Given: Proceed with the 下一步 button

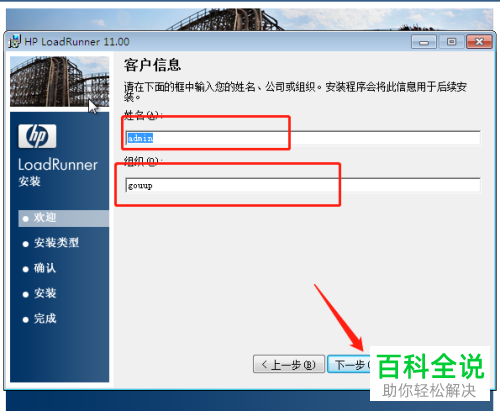Looking at the screenshot, I should (349, 364).
